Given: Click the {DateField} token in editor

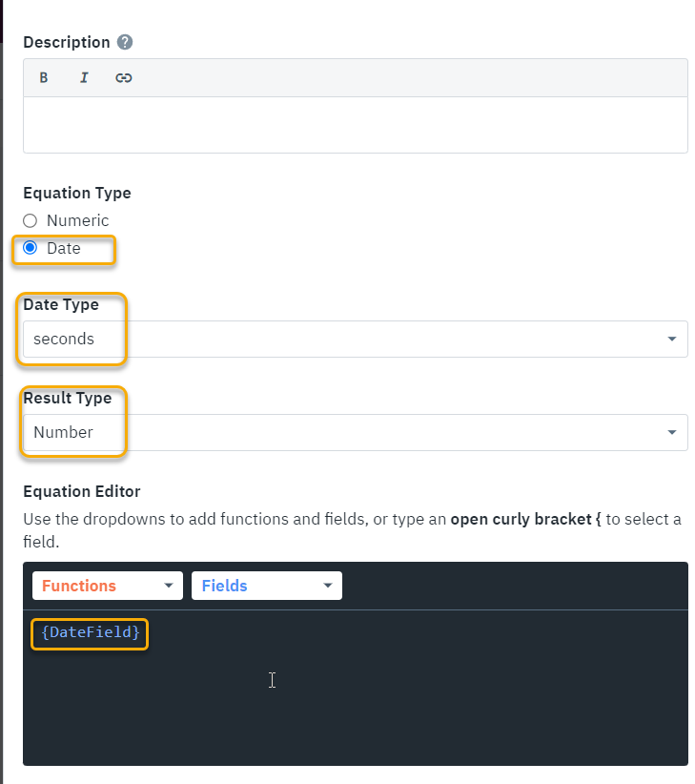Looking at the screenshot, I should coord(91,632).
